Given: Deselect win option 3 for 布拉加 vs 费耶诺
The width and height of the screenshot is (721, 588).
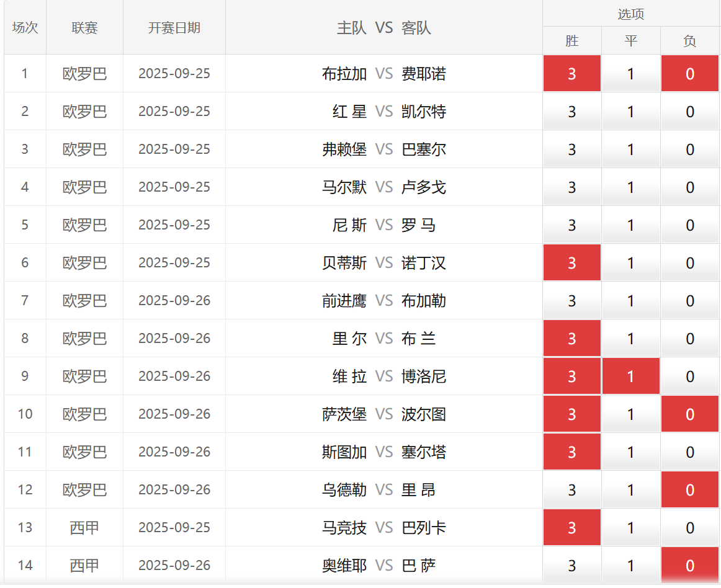Looking at the screenshot, I should 571,74.
